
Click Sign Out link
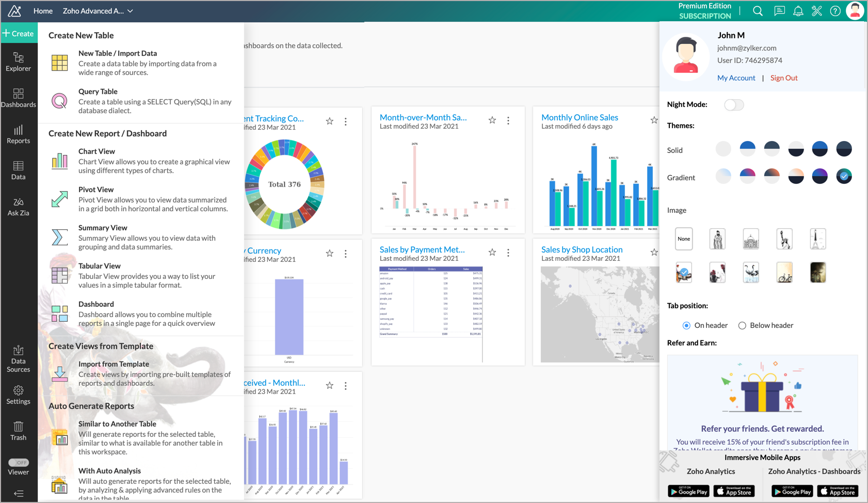point(784,78)
